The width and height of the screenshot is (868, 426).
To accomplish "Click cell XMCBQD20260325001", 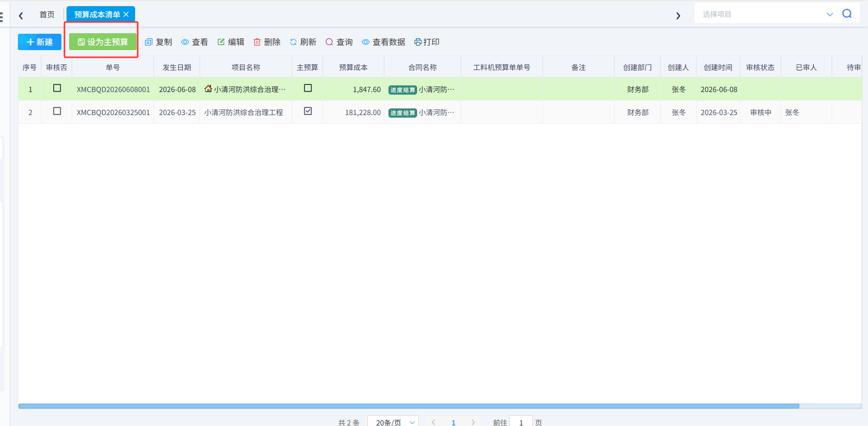I will point(113,113).
